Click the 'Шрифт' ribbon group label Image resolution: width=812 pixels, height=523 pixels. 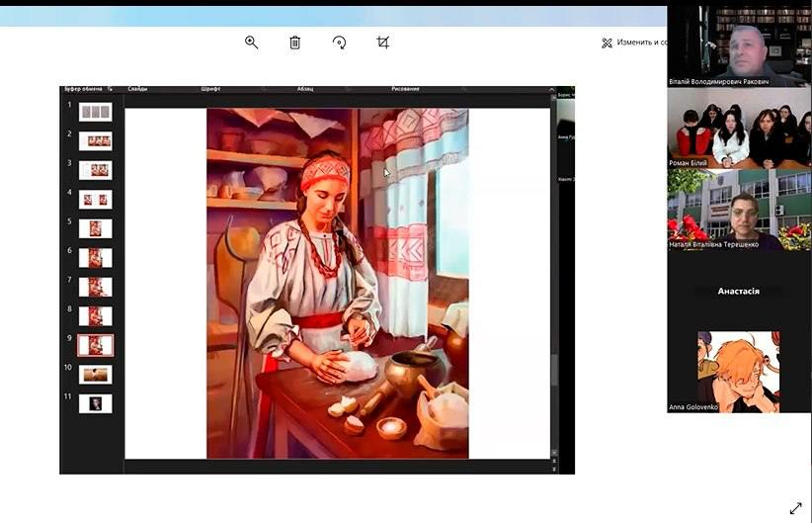point(210,89)
